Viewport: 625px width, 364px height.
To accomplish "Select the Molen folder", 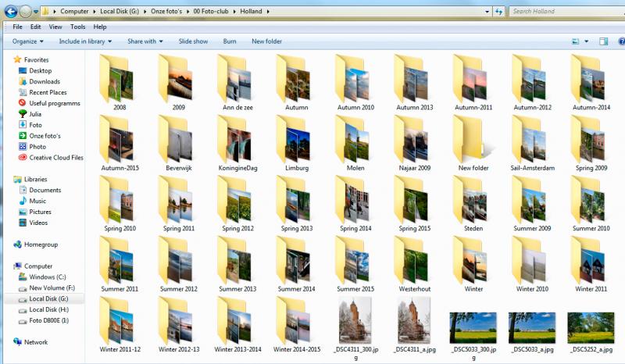I will (355, 143).
